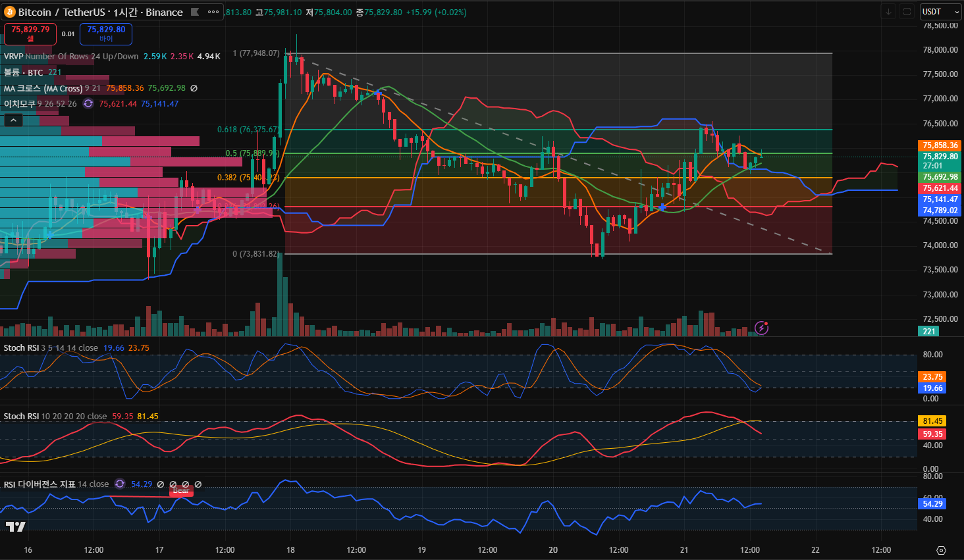Toggle the fullscreen frame button near USDT

click(x=907, y=12)
